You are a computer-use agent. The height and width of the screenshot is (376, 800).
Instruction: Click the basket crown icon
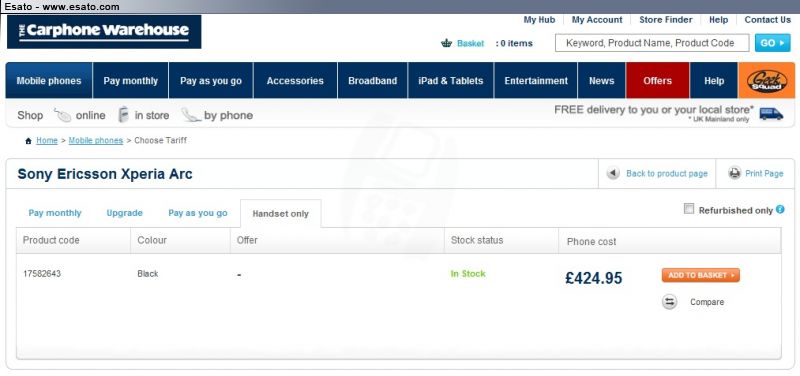tap(446, 43)
